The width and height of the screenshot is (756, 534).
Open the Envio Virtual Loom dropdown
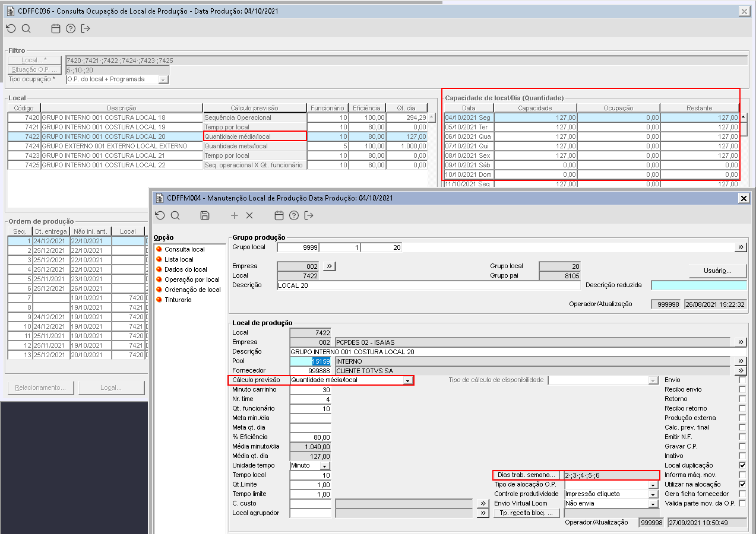coord(654,504)
